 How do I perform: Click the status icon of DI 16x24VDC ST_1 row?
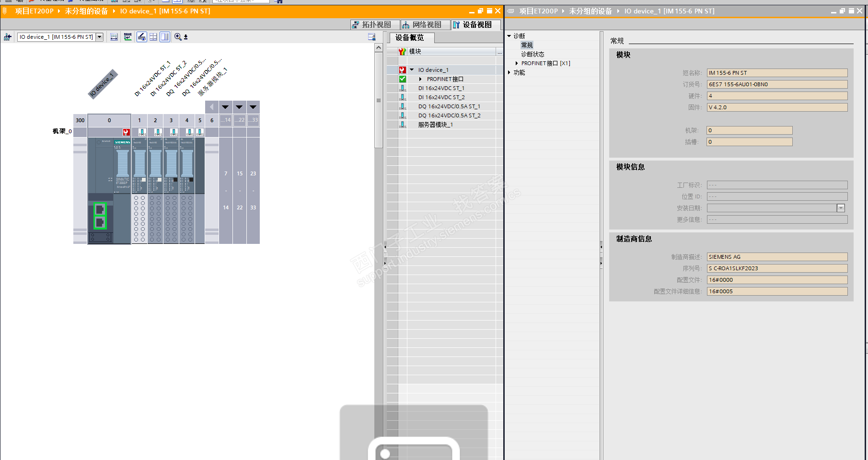[403, 88]
